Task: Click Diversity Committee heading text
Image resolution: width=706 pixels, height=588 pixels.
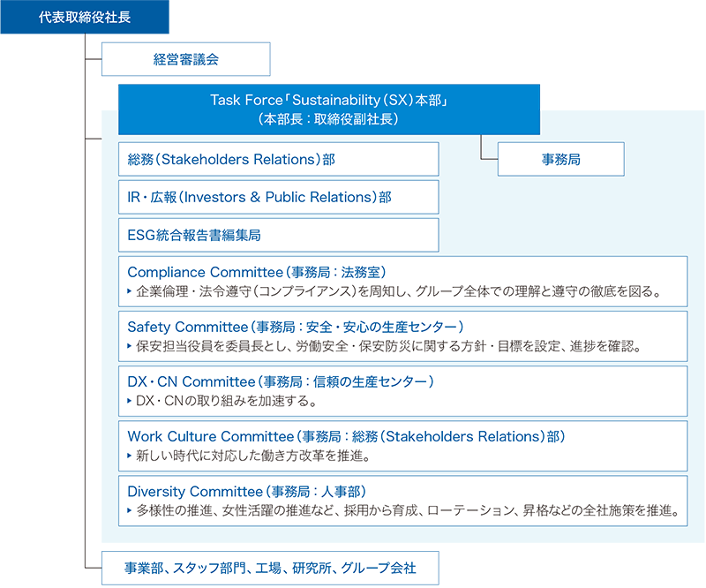Action: (247, 492)
